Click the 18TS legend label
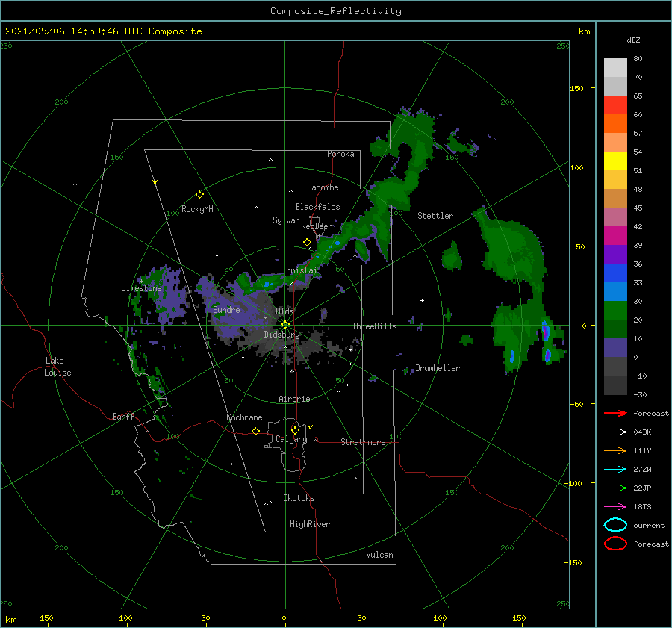Image resolution: width=672 pixels, height=628 pixels. click(x=642, y=507)
